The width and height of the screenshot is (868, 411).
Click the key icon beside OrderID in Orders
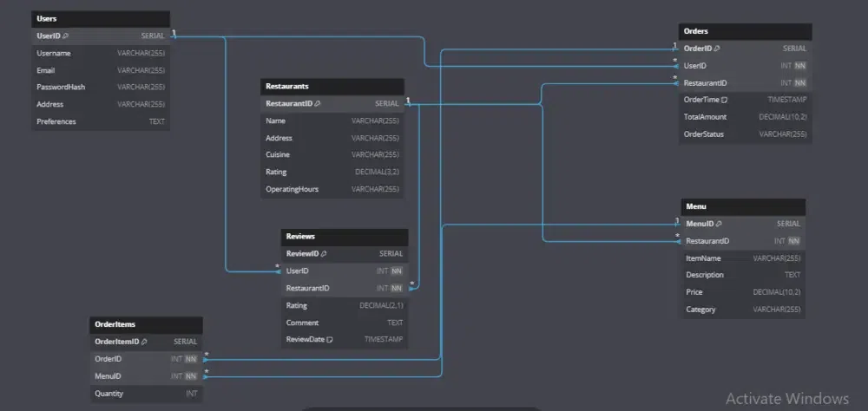click(x=717, y=49)
